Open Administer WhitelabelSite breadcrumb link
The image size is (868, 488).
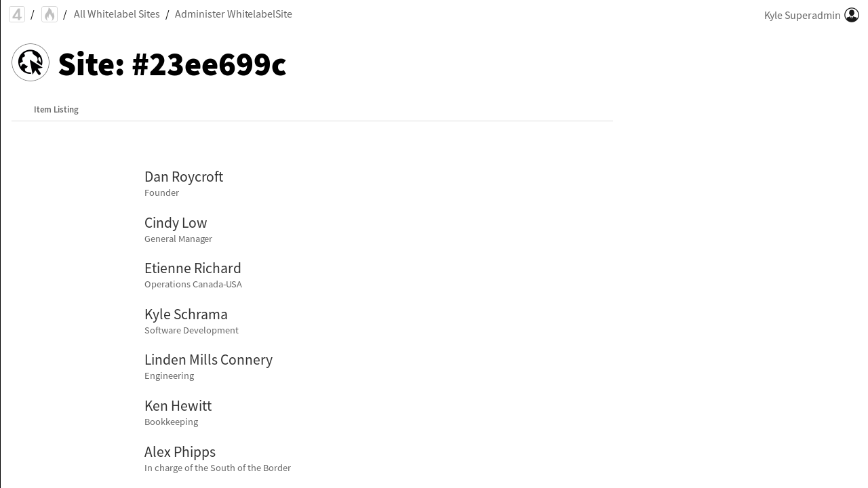click(x=233, y=14)
